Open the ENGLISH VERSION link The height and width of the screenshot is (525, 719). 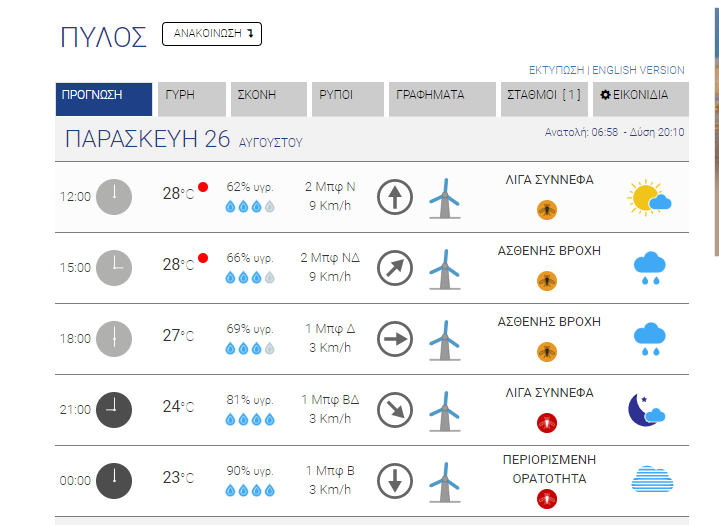pos(638,70)
